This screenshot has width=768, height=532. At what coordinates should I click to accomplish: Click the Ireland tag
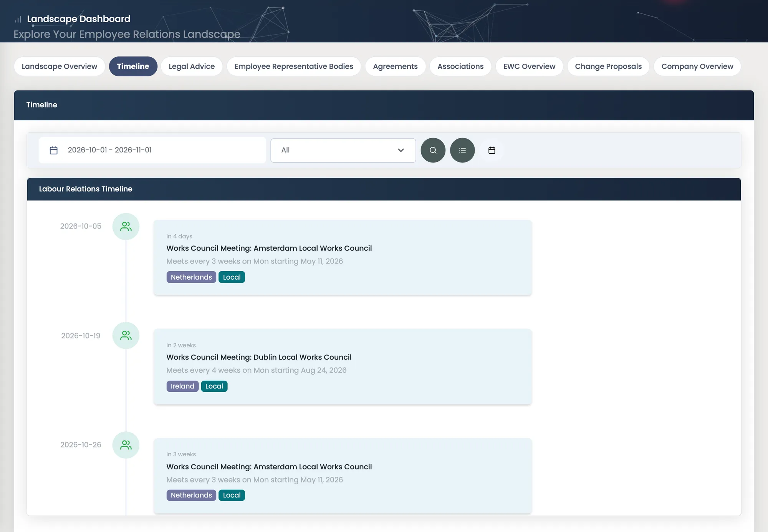[182, 386]
